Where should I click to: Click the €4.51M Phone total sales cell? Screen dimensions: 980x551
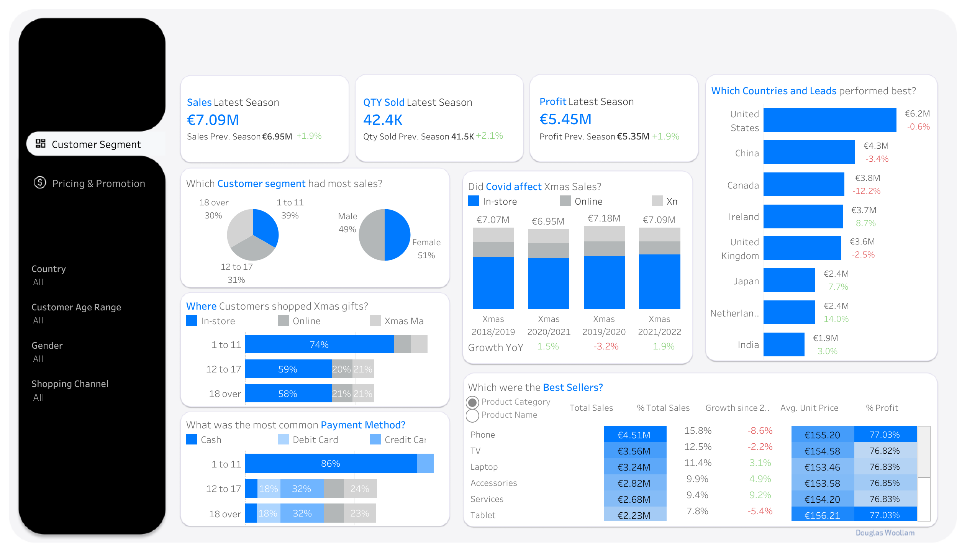pyautogui.click(x=635, y=435)
